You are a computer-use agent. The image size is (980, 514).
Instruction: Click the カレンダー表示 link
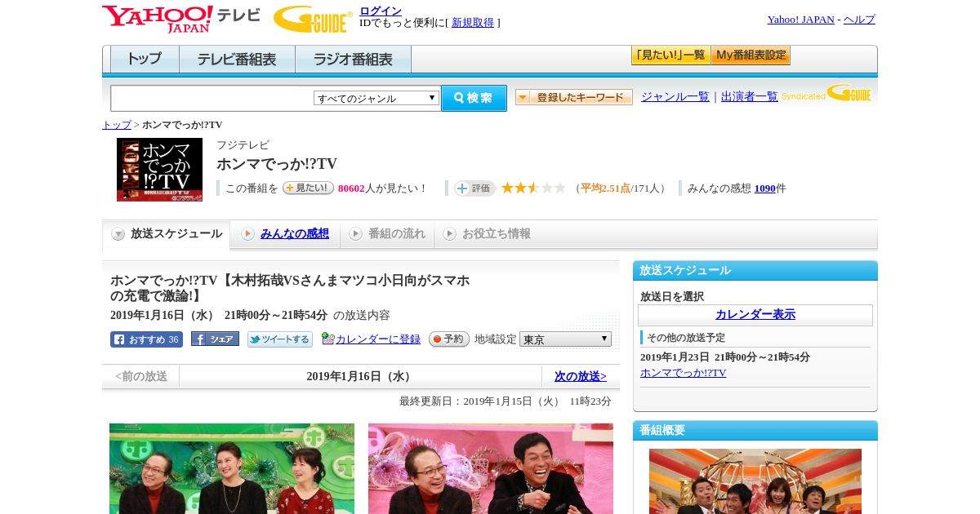[x=755, y=315]
